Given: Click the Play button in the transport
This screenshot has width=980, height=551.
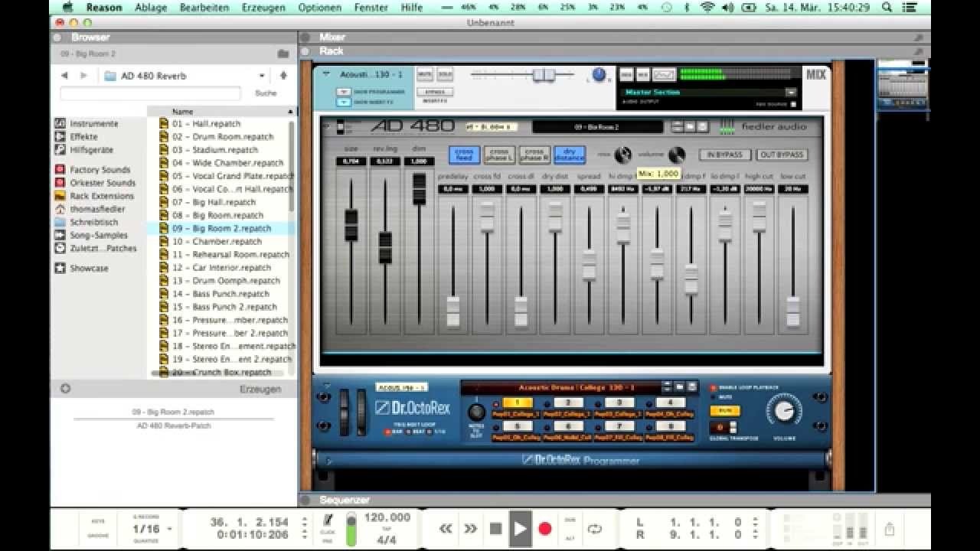Looking at the screenshot, I should pyautogui.click(x=521, y=528).
